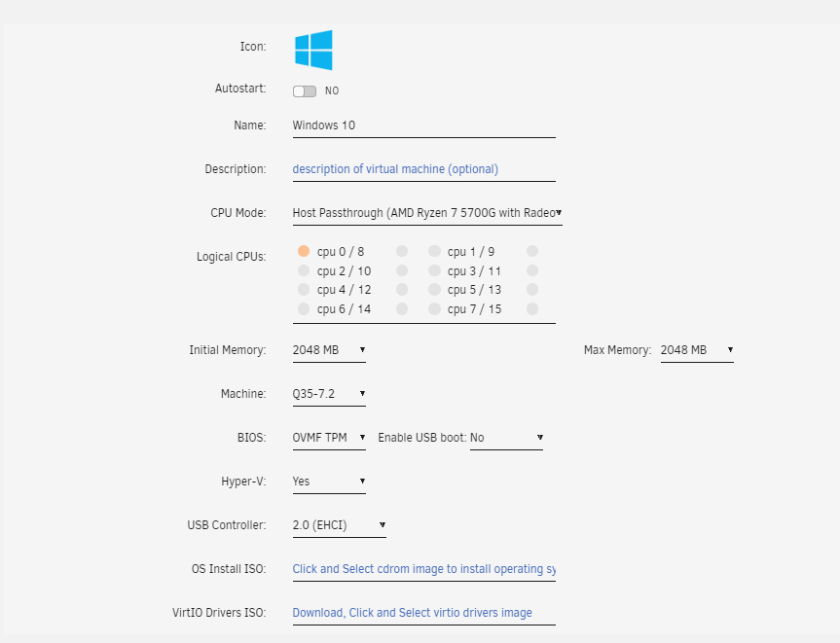The width and height of the screenshot is (840, 643).
Task: Click the NO text beside the Autostart switch
Action: tap(332, 91)
